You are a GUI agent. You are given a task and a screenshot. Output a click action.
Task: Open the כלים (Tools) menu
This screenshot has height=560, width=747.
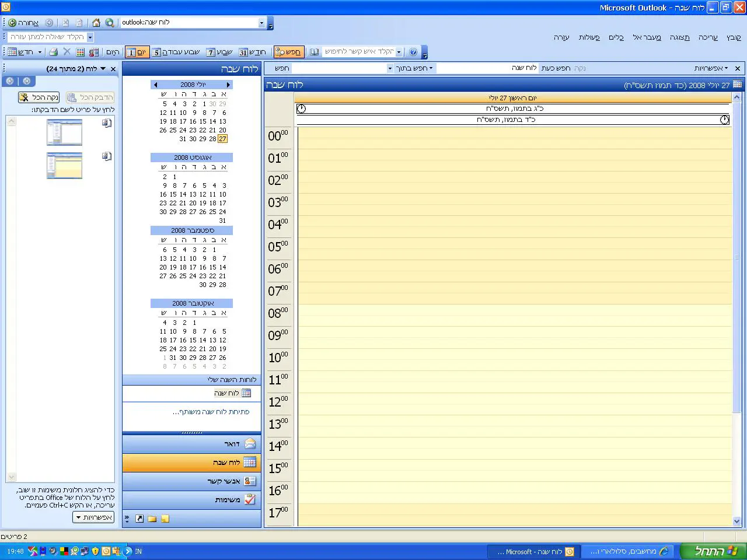616,37
